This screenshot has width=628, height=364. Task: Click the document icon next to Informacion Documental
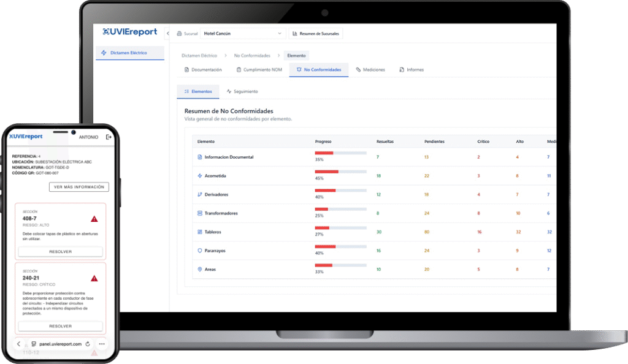(x=199, y=157)
